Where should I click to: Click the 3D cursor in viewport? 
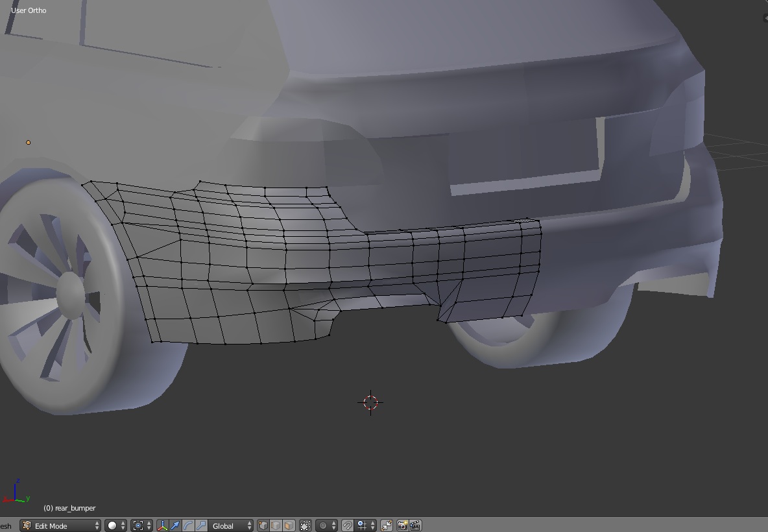click(370, 402)
